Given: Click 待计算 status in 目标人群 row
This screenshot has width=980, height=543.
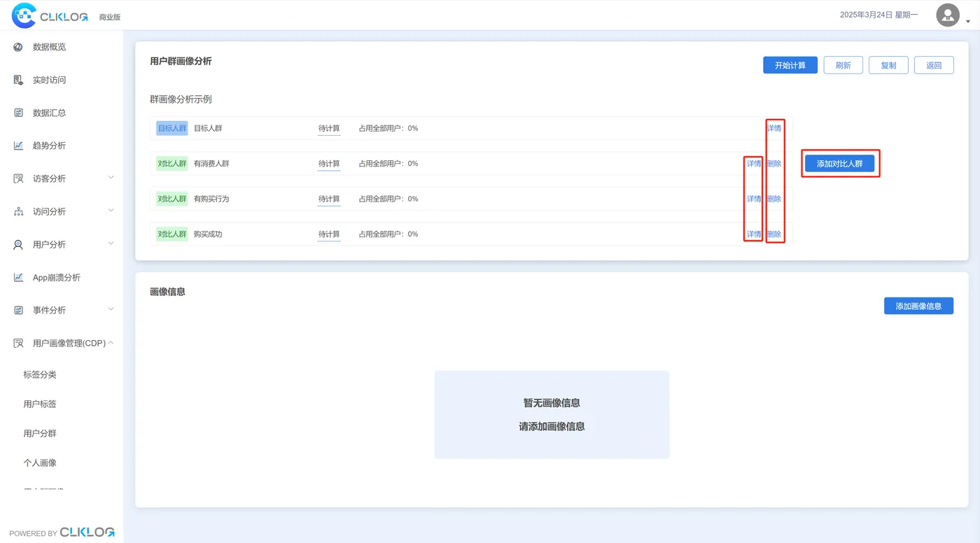Looking at the screenshot, I should click(329, 128).
